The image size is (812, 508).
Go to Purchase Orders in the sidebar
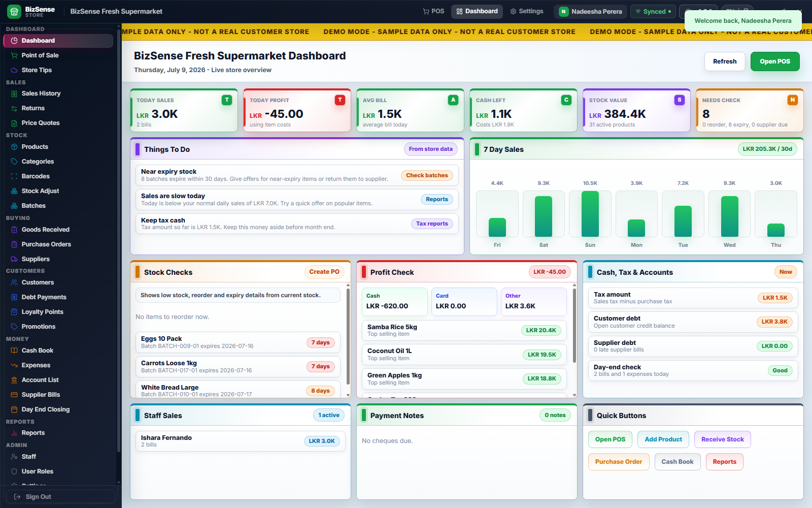coord(58,244)
